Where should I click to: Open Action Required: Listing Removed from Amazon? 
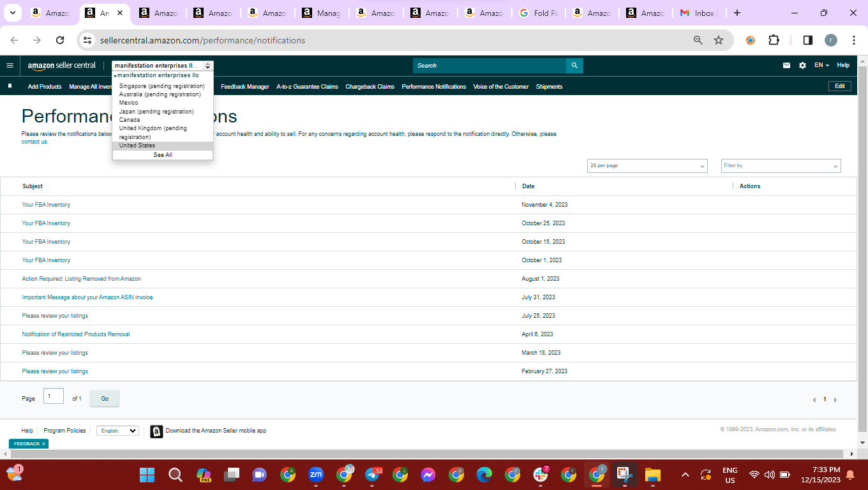coord(82,279)
